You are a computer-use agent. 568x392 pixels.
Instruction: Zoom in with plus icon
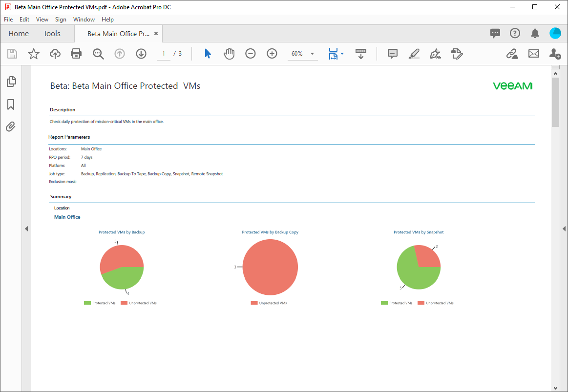coord(272,54)
